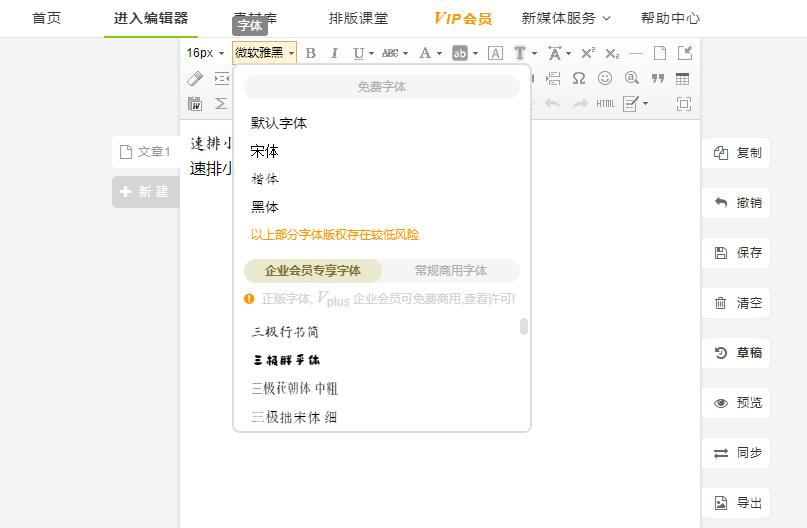The height and width of the screenshot is (528, 807).
Task: Select the 楷体 font
Action: (265, 179)
